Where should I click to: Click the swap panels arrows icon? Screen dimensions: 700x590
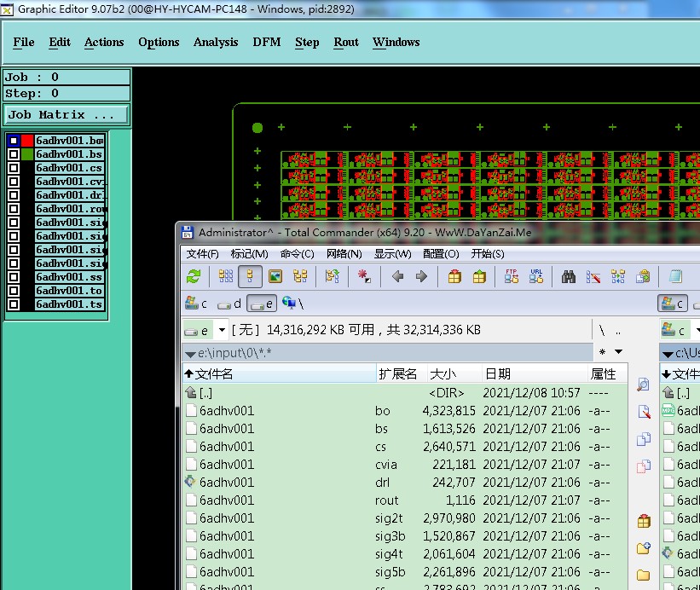[x=333, y=277]
